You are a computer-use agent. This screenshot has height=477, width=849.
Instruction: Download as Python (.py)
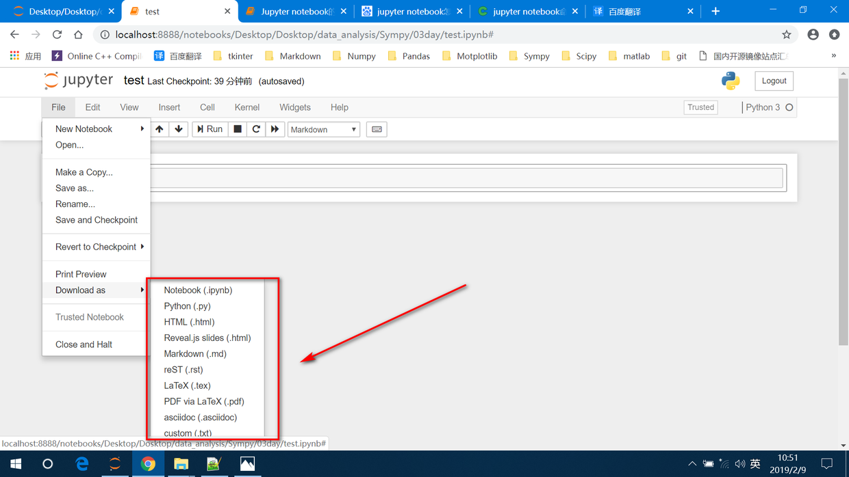coord(207,306)
